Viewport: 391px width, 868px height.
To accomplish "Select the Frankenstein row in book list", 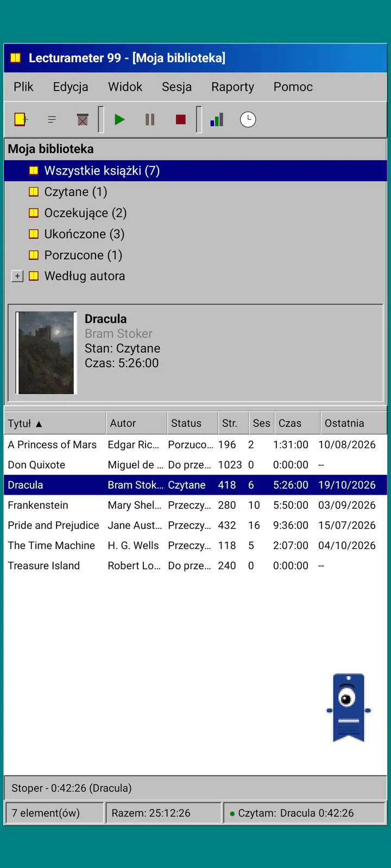I will coord(195,505).
